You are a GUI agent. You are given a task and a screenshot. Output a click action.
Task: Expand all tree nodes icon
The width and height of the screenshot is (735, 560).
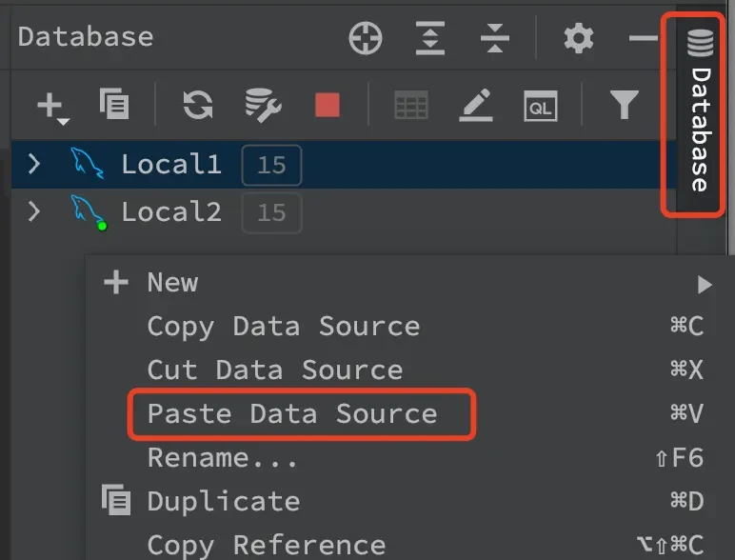pyautogui.click(x=430, y=38)
